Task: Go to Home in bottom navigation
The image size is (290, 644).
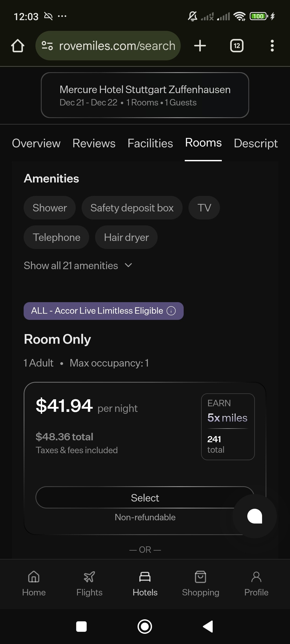Action: click(x=34, y=583)
